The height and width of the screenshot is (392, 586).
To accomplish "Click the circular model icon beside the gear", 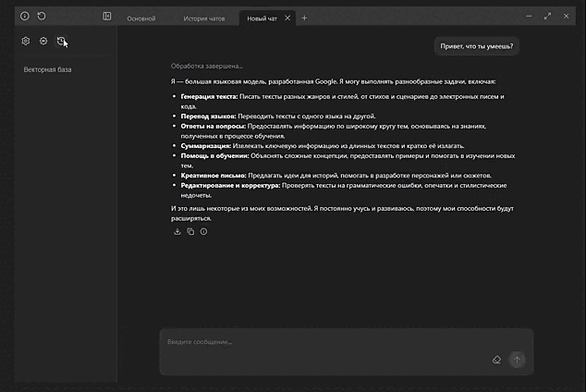I will (43, 41).
